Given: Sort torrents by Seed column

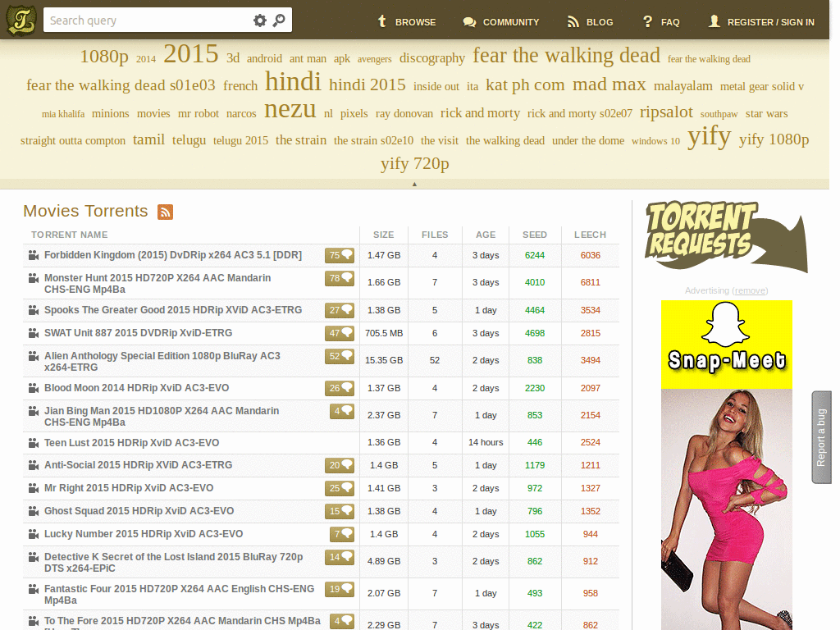Looking at the screenshot, I should 535,235.
